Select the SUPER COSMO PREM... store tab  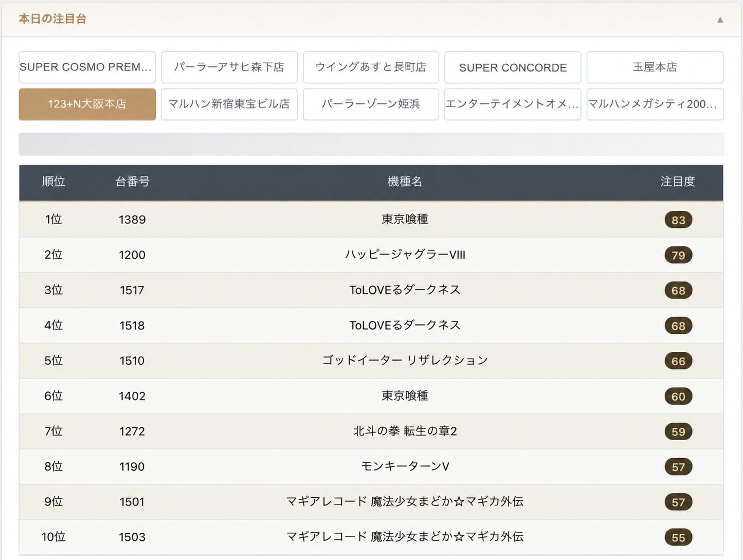[87, 67]
